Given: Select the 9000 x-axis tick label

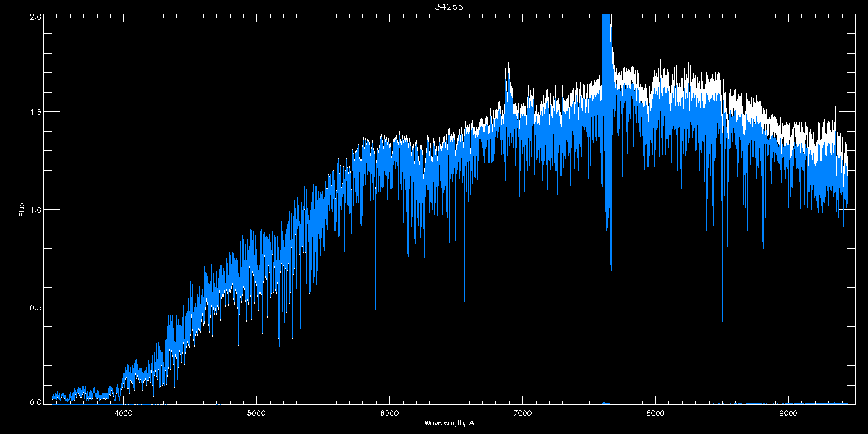Looking at the screenshot, I should [x=788, y=413].
